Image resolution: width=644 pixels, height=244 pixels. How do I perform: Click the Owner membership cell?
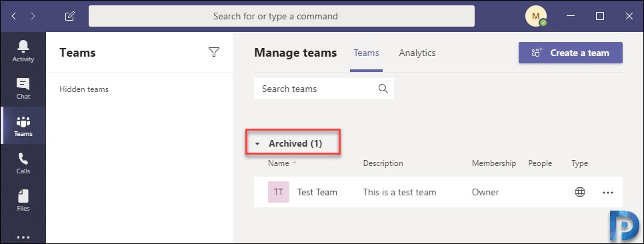tap(485, 192)
